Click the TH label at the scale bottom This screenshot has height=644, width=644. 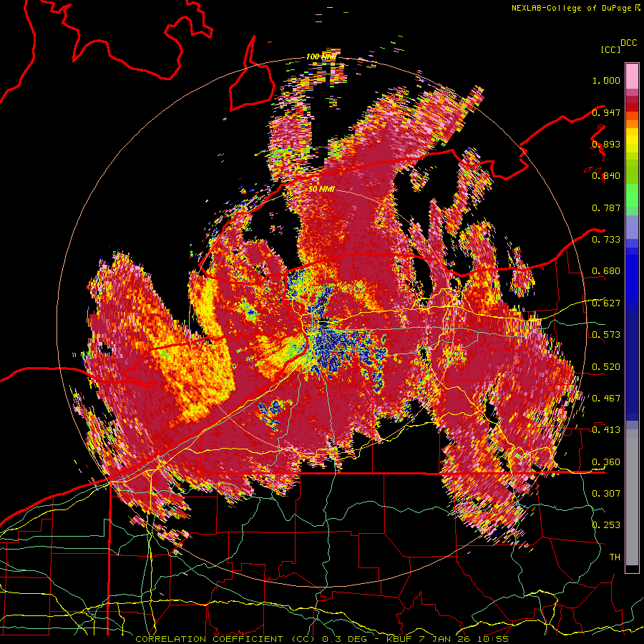[615, 557]
